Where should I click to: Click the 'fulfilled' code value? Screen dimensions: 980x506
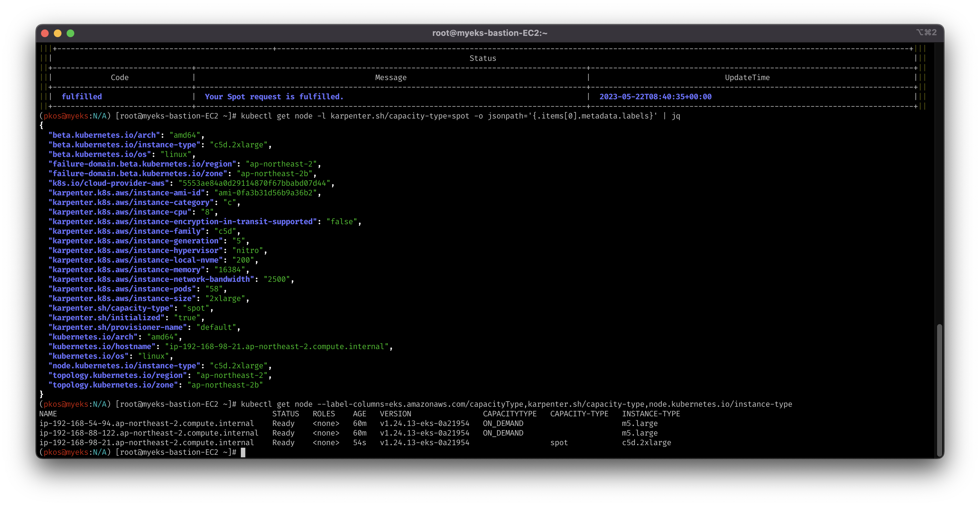[82, 97]
